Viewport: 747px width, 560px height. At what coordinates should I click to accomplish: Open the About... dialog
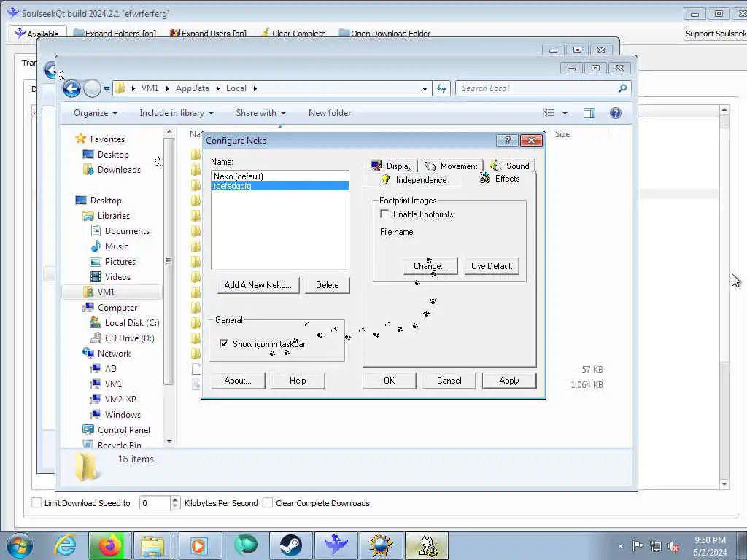(x=237, y=381)
